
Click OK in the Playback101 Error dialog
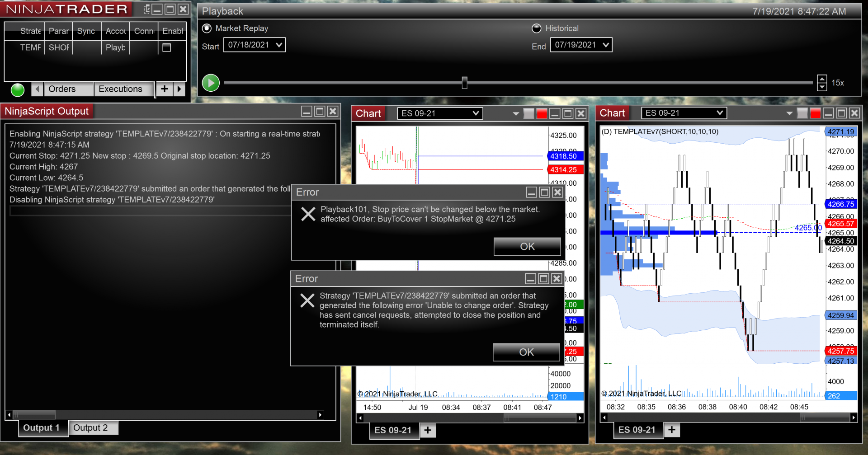pyautogui.click(x=527, y=247)
